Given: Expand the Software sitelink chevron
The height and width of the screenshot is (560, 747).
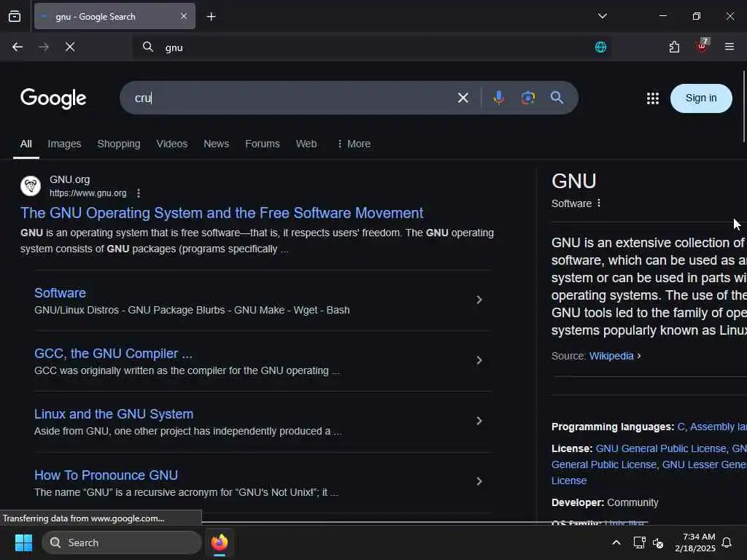Looking at the screenshot, I should click(x=479, y=300).
